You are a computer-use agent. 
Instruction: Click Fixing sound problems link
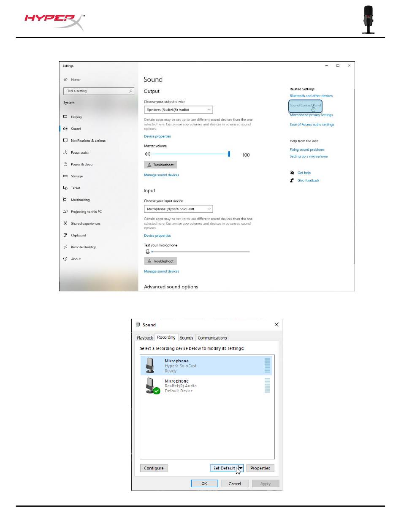point(307,149)
